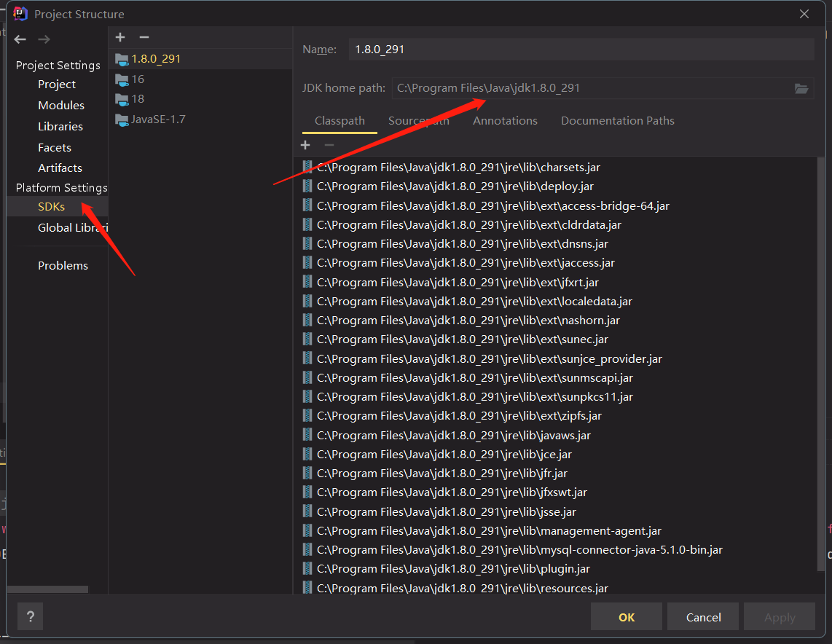Click the back navigation arrow
The width and height of the screenshot is (832, 644).
[20, 39]
